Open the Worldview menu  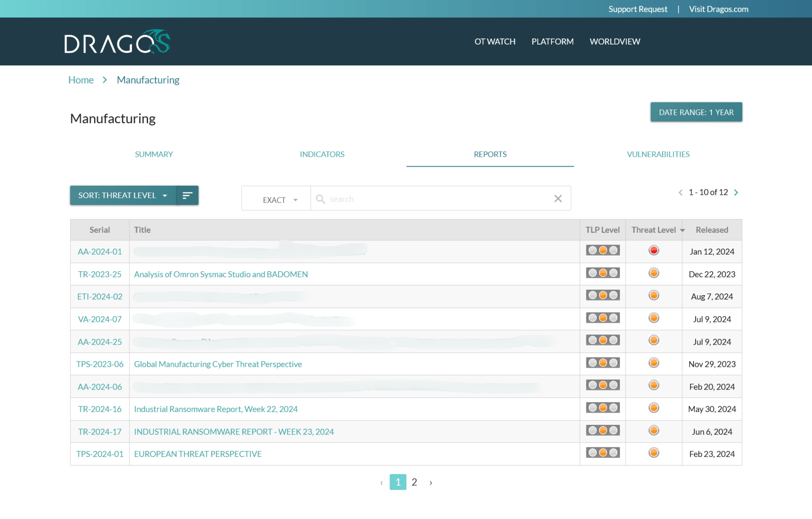pos(615,42)
